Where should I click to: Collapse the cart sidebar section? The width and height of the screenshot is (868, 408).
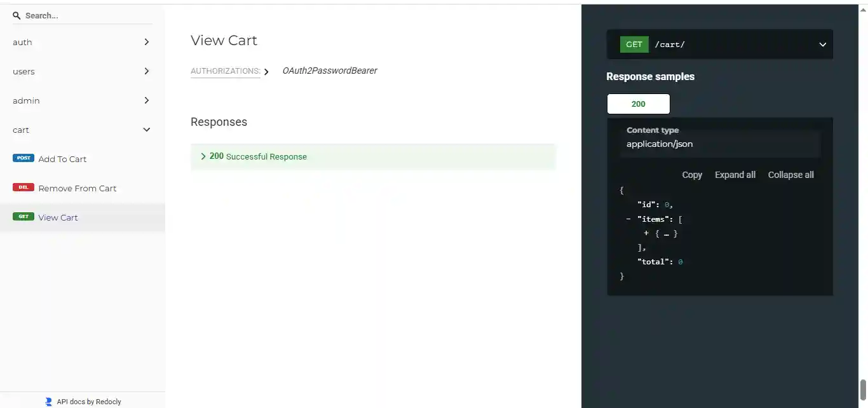coord(83,130)
